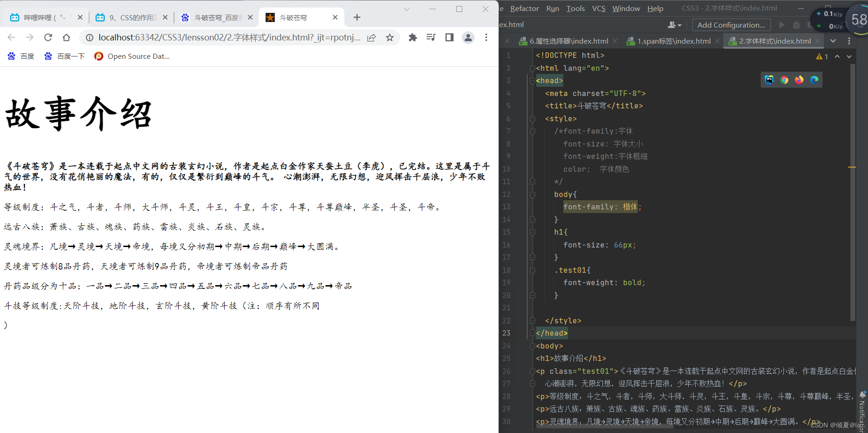Image resolution: width=868 pixels, height=433 pixels.
Task: Open the Run menu in WebStorm
Action: [553, 9]
